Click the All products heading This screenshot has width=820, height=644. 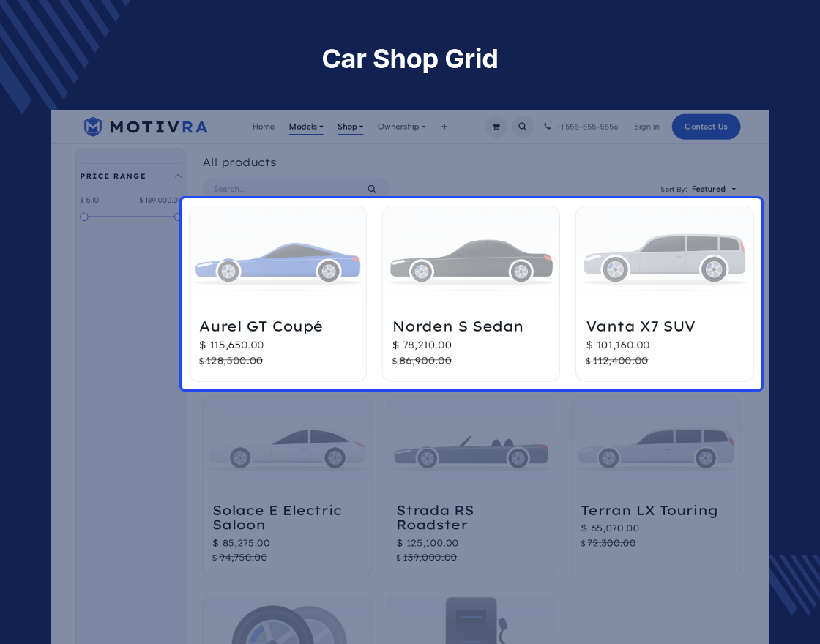[x=239, y=162]
